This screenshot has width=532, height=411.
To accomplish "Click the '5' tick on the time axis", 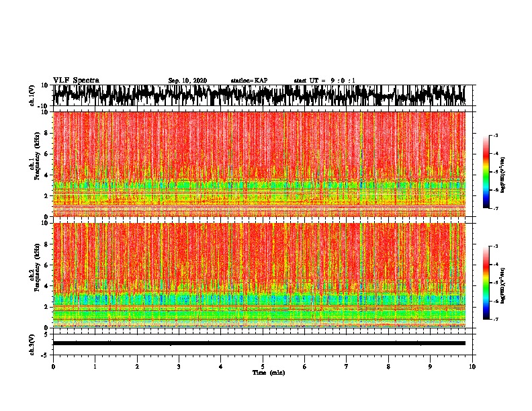I will click(263, 367).
